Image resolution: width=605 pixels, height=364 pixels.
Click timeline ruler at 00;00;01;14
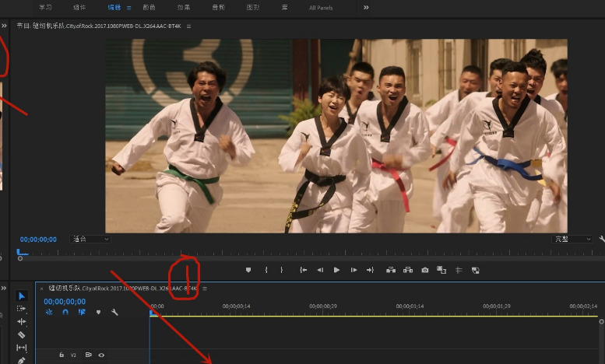(x=410, y=306)
